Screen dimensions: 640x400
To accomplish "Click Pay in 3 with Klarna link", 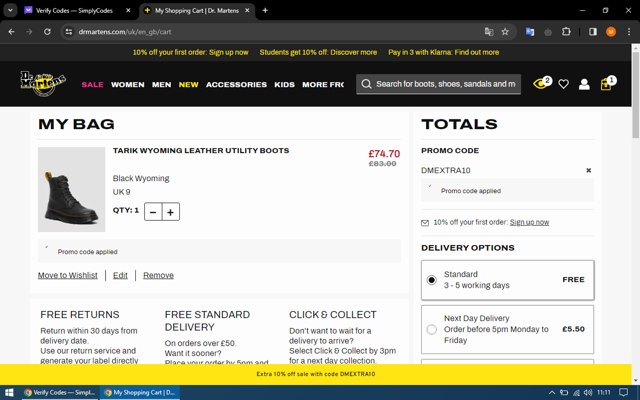I will [444, 52].
